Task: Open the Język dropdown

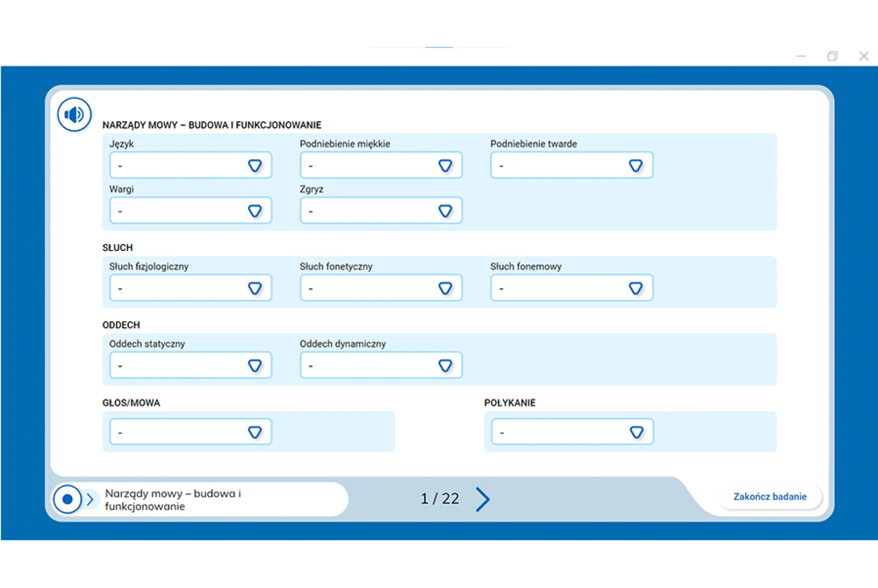Action: (191, 166)
